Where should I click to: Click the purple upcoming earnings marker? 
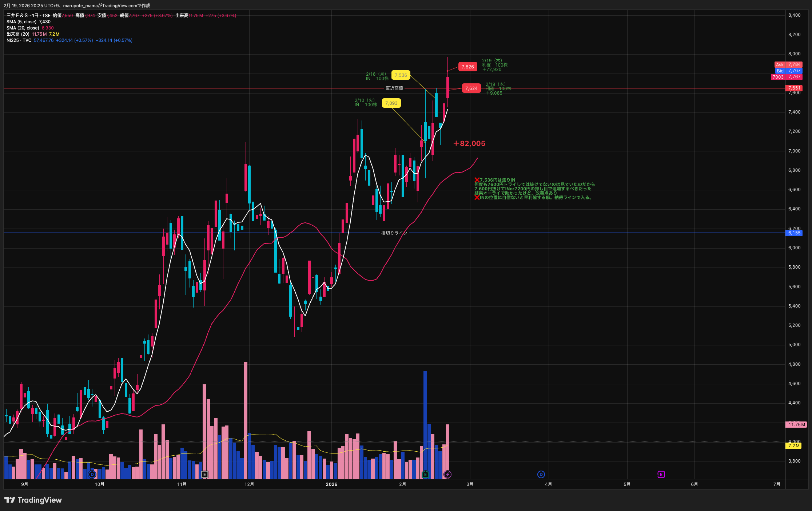pyautogui.click(x=661, y=474)
